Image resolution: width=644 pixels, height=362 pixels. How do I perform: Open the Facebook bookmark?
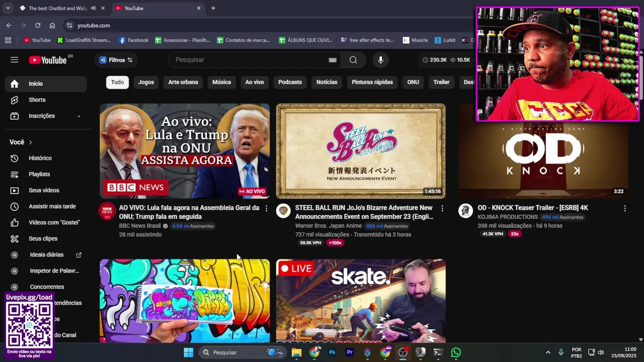click(133, 40)
